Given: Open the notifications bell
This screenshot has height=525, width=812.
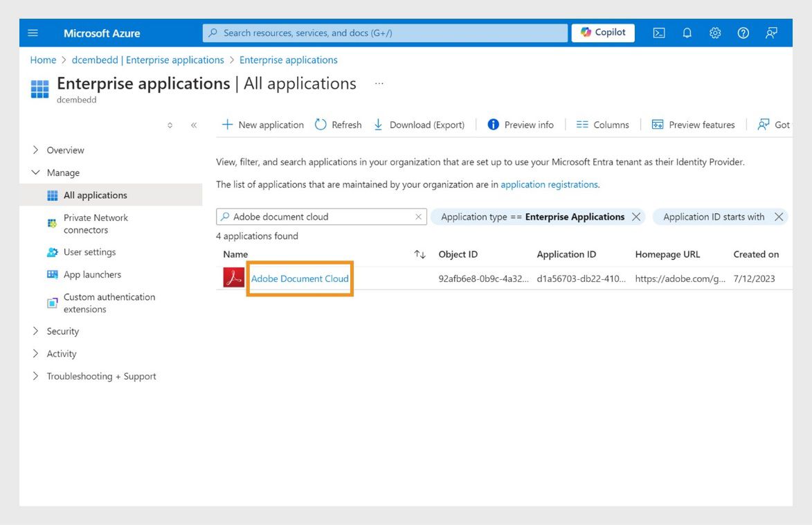Looking at the screenshot, I should 686,33.
